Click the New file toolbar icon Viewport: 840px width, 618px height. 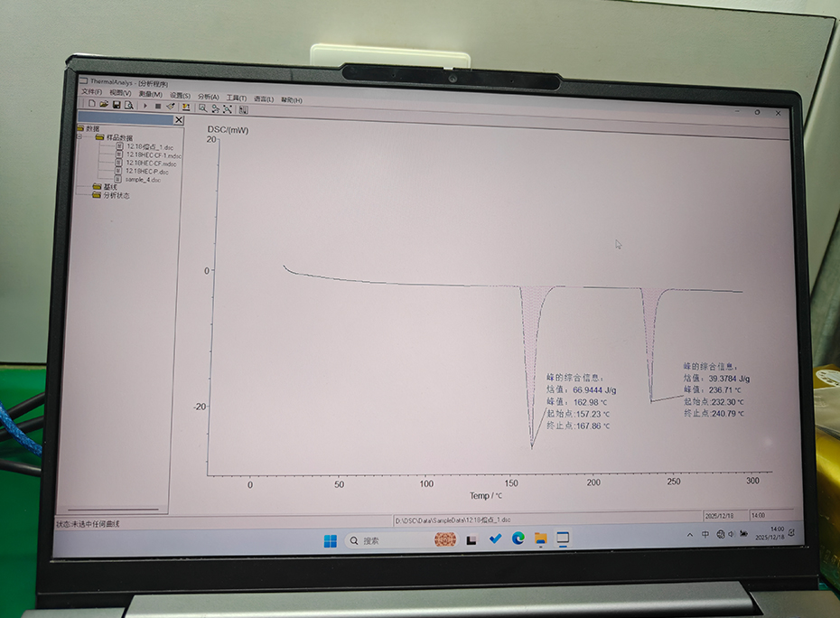click(92, 106)
